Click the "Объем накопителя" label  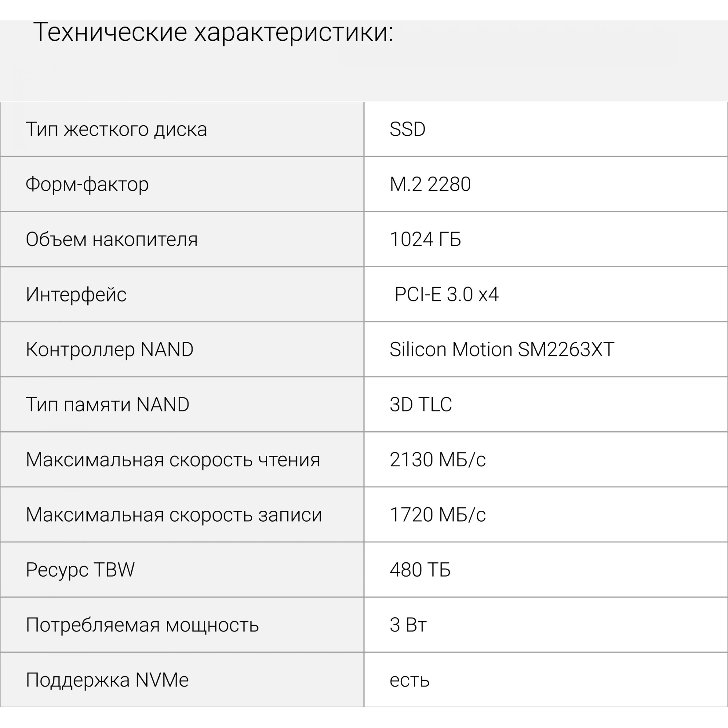coord(111,239)
